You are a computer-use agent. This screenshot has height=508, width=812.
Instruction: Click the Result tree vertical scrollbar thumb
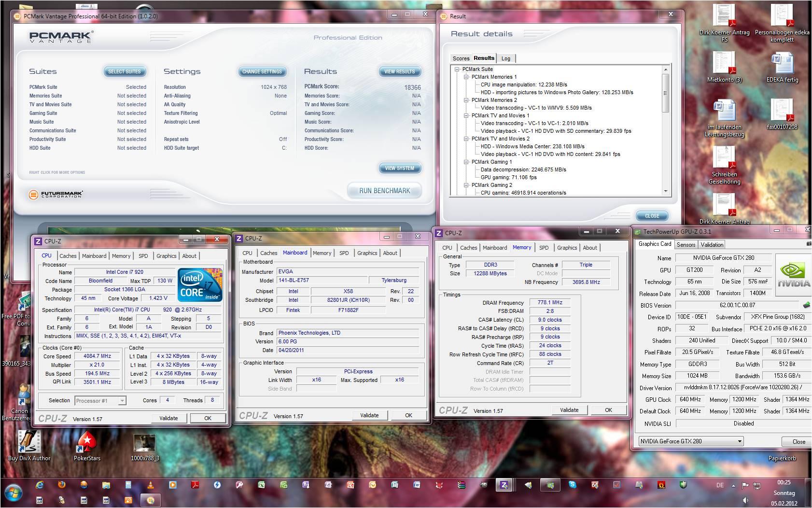(x=665, y=93)
